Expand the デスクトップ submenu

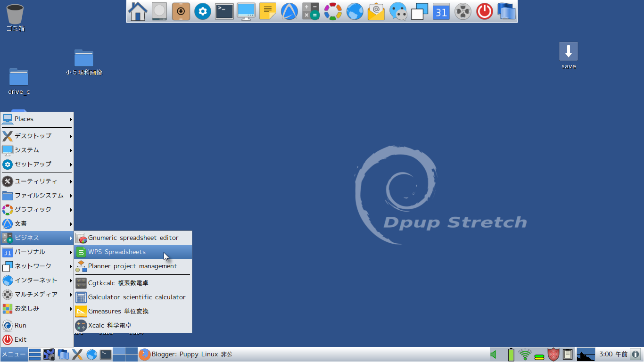[x=37, y=136]
